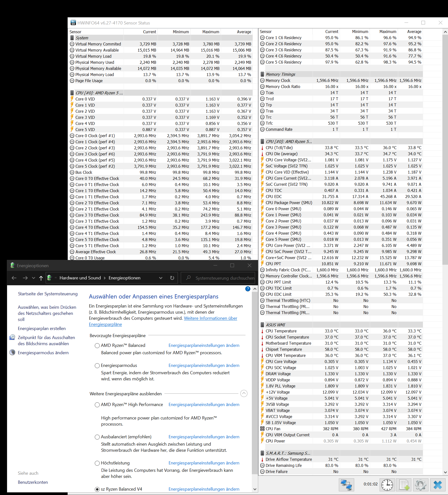
Task: Click the breadcrumb overflow chevron
Action: pyautogui.click(x=56, y=278)
